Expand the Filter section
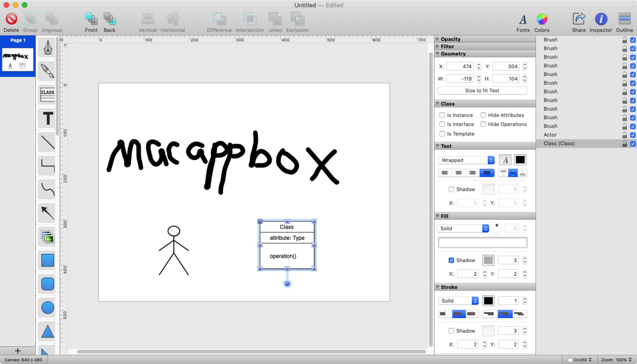Image resolution: width=637 pixels, height=364 pixels. point(437,46)
